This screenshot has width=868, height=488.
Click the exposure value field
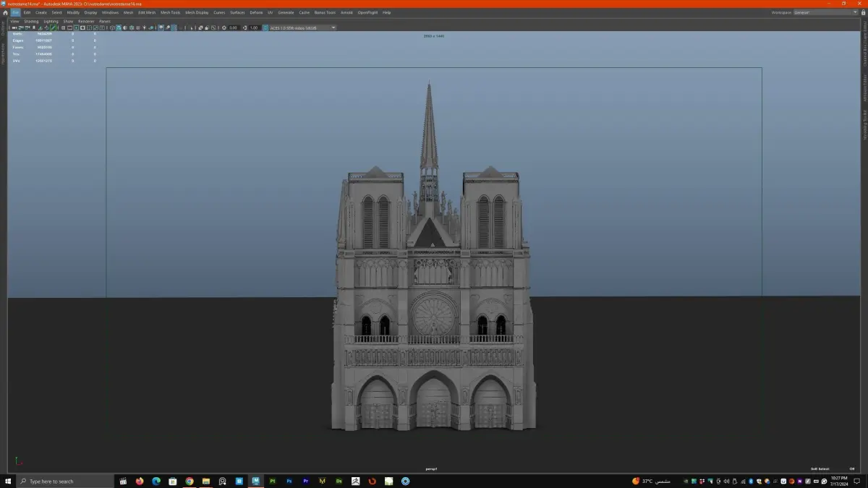(x=233, y=27)
